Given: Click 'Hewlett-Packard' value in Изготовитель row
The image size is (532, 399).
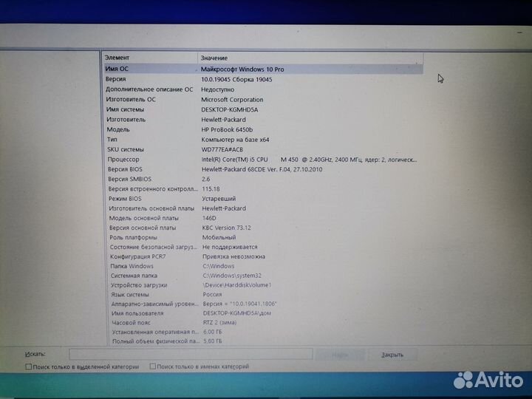Looking at the screenshot, I should click(x=223, y=120).
